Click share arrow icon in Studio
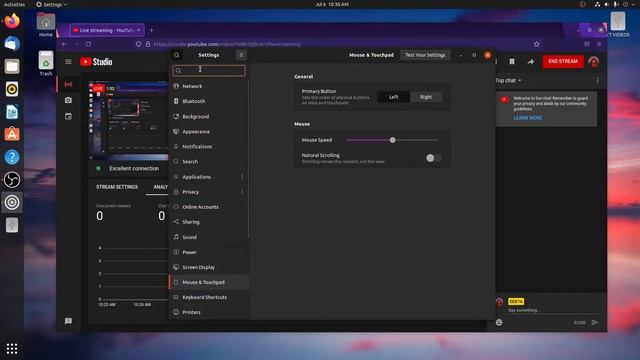 pyautogui.click(x=531, y=62)
